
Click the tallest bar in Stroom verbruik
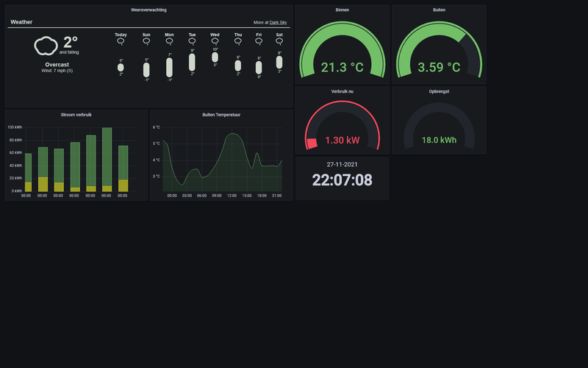click(x=107, y=160)
